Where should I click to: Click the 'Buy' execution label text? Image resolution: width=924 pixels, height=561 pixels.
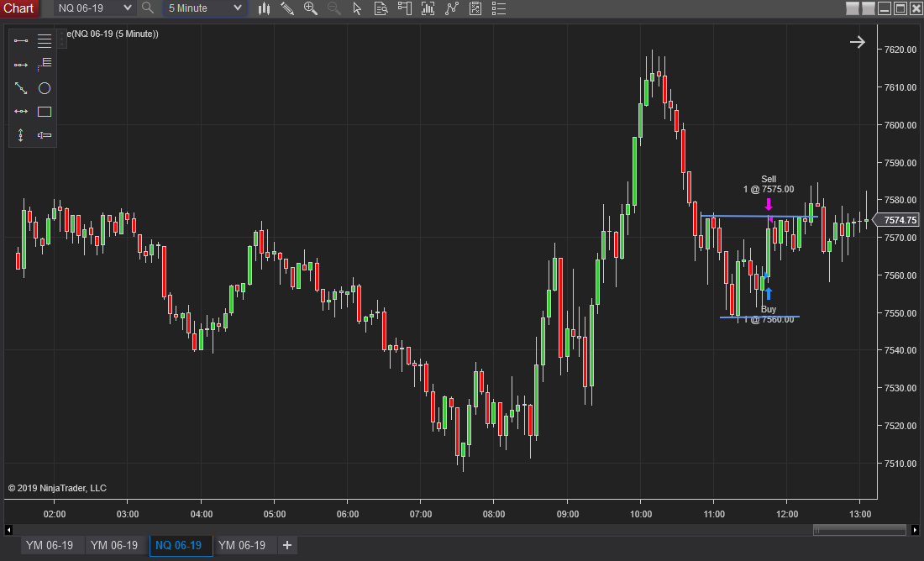[769, 309]
